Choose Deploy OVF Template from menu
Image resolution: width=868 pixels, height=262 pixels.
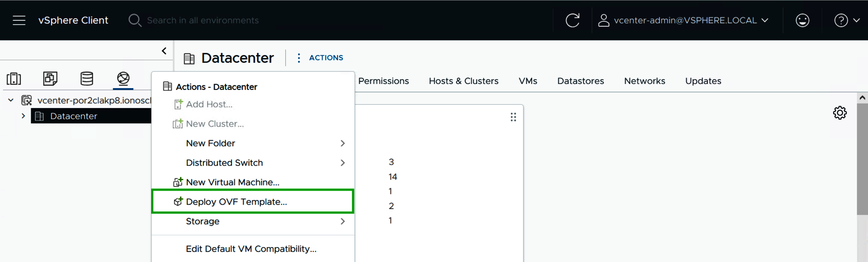236,202
